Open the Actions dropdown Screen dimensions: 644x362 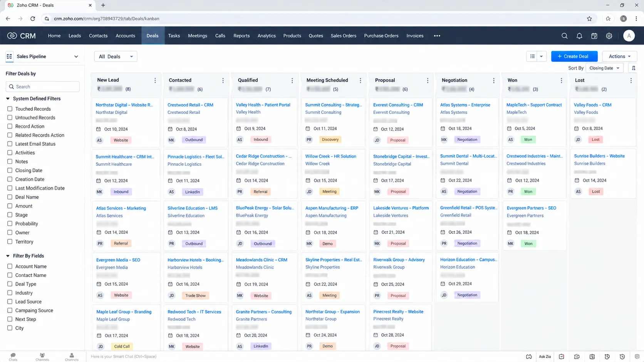click(x=619, y=57)
